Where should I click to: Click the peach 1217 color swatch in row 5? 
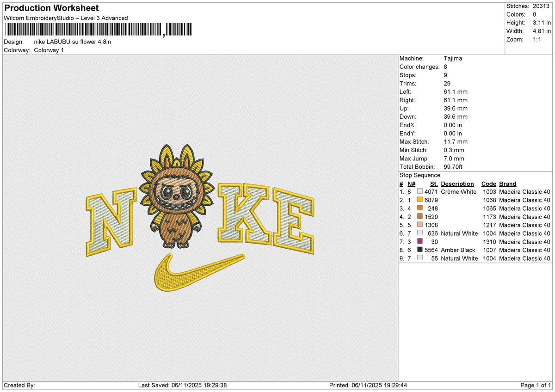[x=420, y=225]
